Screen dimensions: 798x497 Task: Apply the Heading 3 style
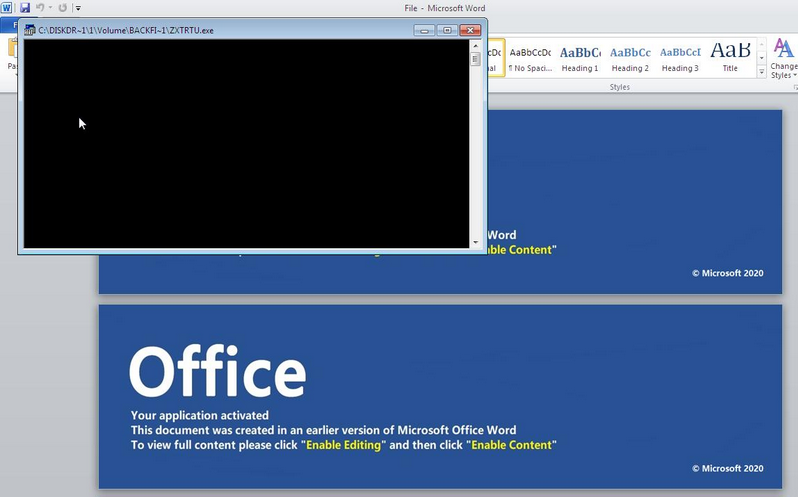[680, 59]
